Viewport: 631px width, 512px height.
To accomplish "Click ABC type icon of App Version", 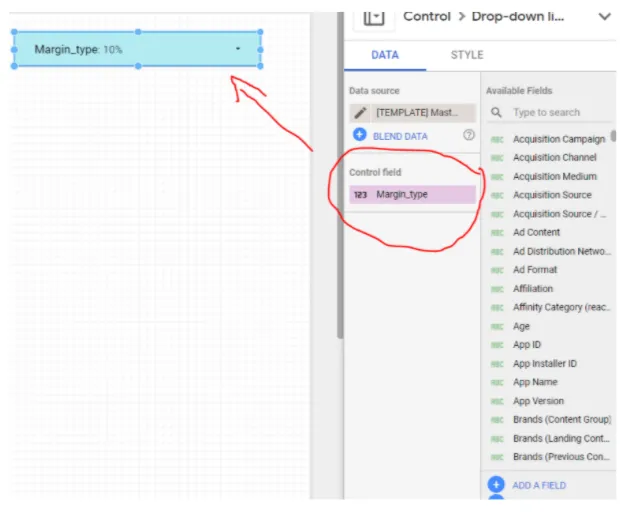I will [497, 402].
